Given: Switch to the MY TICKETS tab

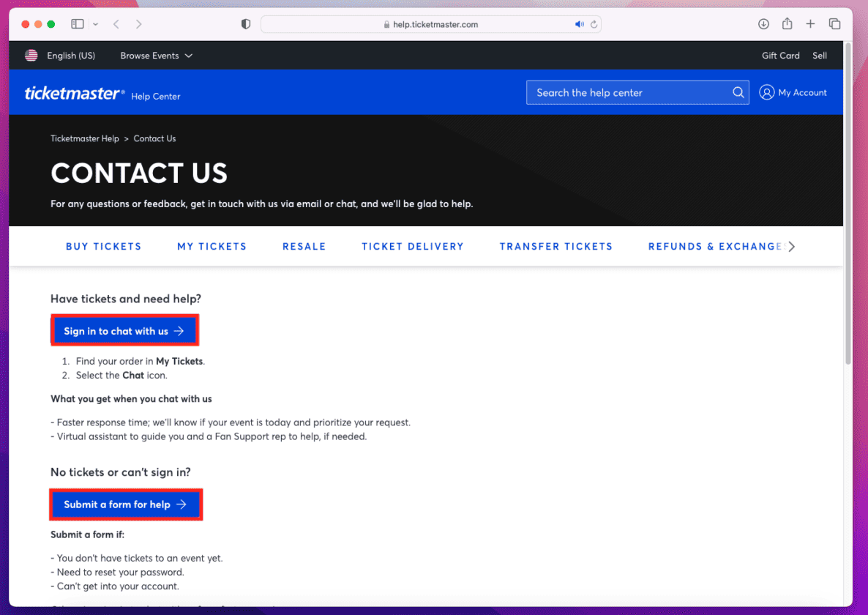Looking at the screenshot, I should click(x=212, y=246).
